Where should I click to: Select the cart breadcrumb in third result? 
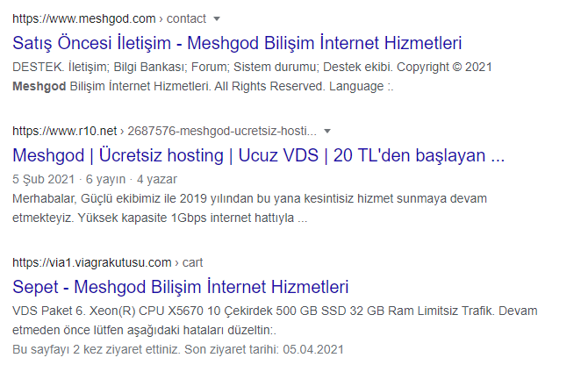(x=192, y=262)
